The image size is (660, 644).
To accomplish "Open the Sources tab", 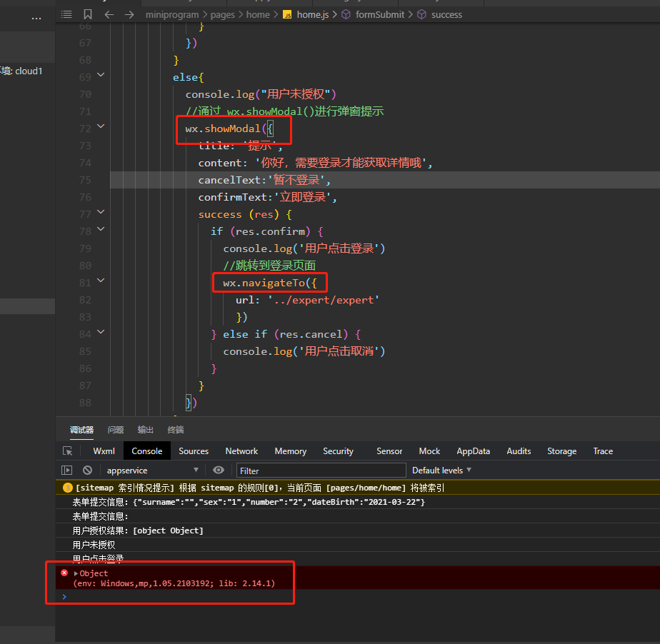I will [194, 451].
